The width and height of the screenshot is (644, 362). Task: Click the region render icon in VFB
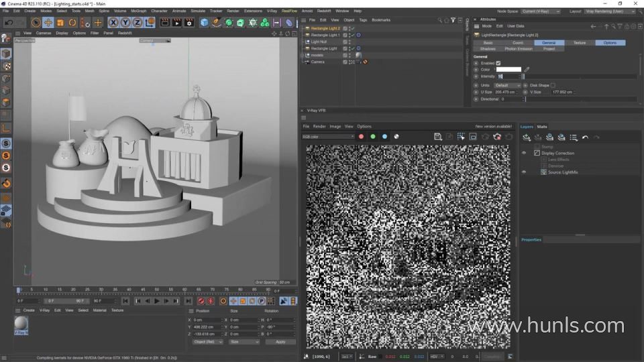click(461, 137)
